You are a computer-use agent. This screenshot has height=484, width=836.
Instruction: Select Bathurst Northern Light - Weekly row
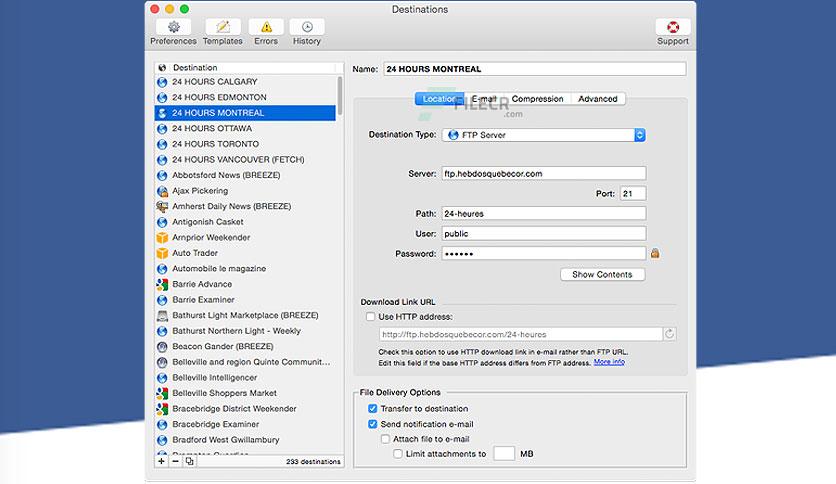245,331
